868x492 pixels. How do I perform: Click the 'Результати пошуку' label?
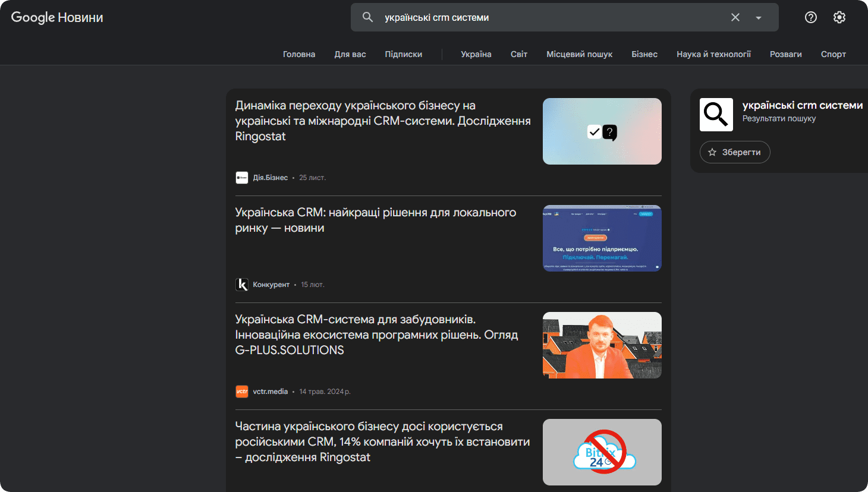(779, 118)
